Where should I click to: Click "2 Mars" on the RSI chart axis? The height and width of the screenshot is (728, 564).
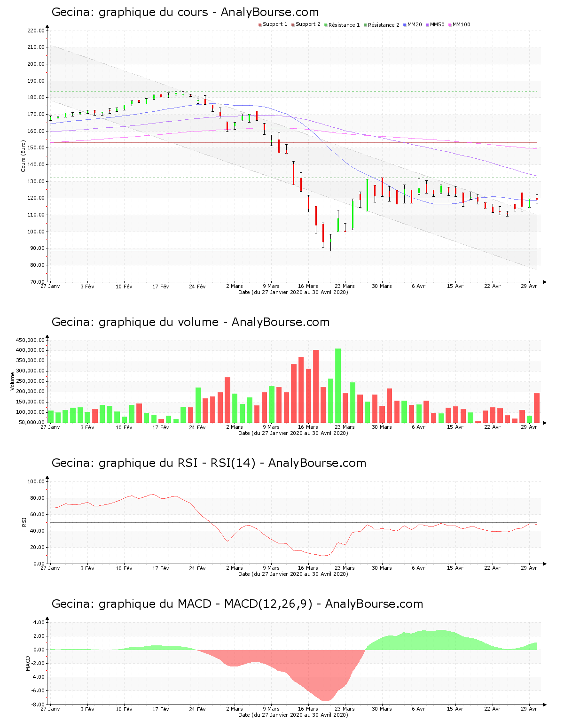tap(235, 568)
